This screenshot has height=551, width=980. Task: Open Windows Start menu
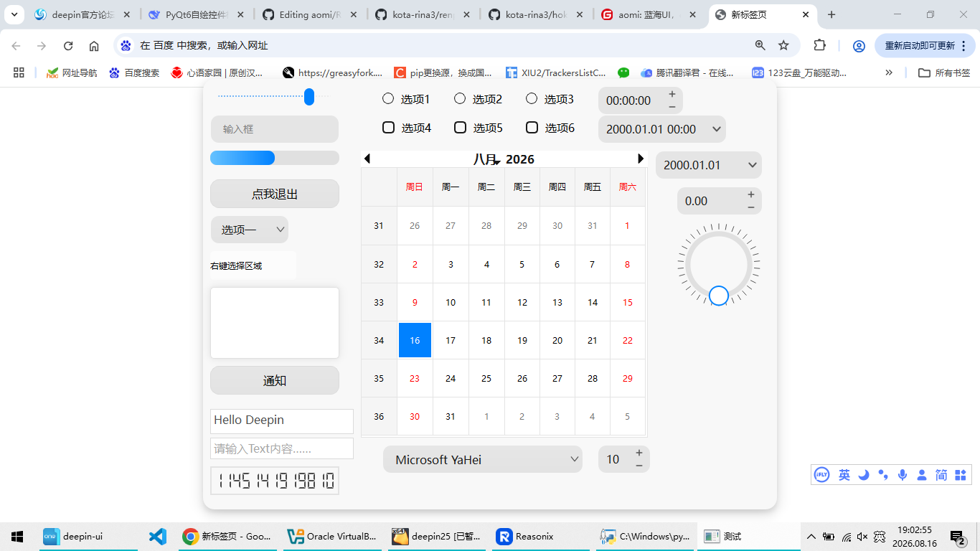click(17, 537)
